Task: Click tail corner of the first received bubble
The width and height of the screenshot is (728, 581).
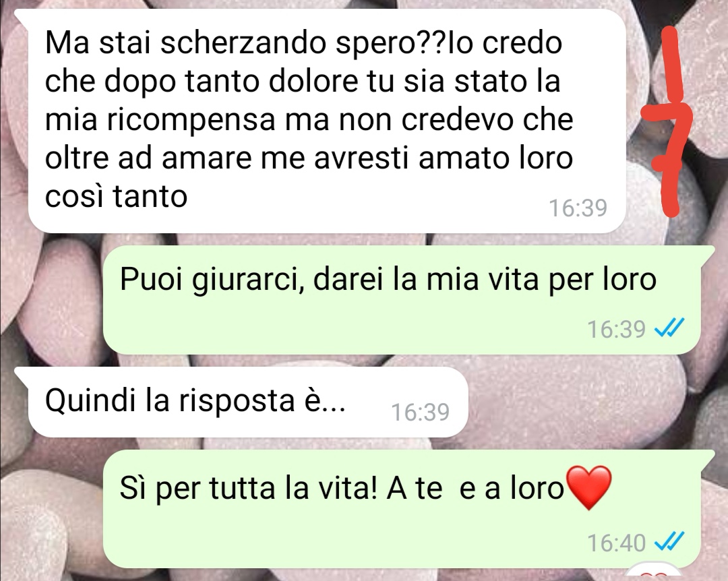Action: point(22,15)
